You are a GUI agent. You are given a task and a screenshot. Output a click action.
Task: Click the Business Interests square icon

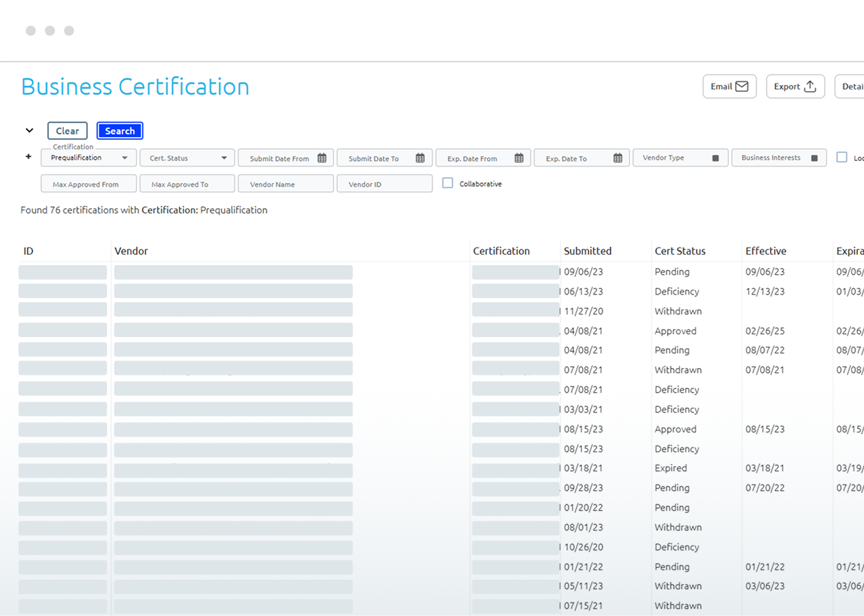814,158
